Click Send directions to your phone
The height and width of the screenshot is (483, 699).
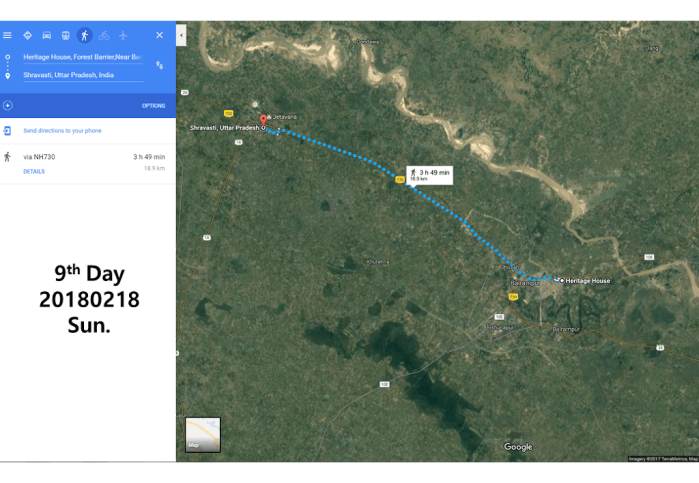coord(62,131)
